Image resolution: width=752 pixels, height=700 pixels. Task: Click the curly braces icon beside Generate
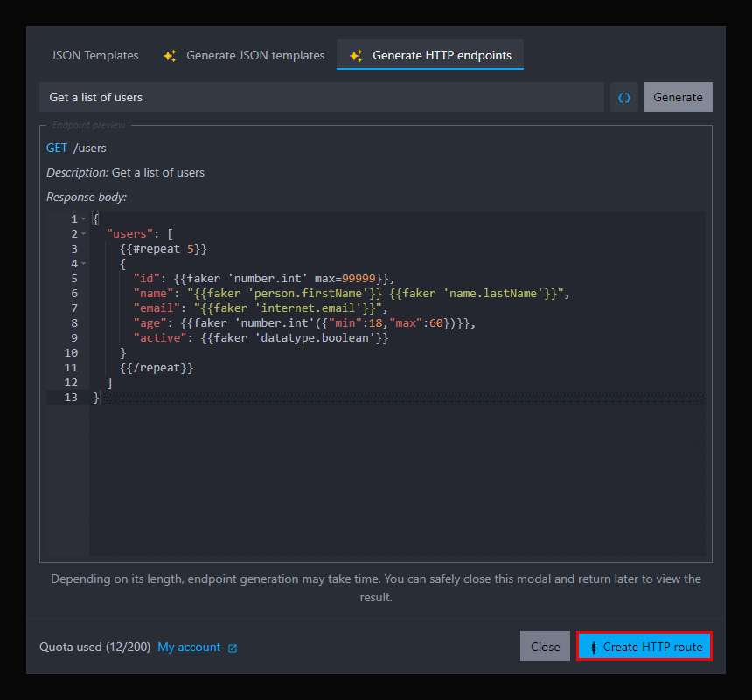point(624,98)
